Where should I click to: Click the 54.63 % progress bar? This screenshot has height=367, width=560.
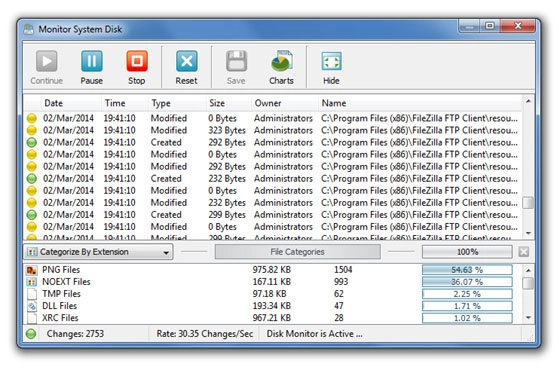(467, 270)
